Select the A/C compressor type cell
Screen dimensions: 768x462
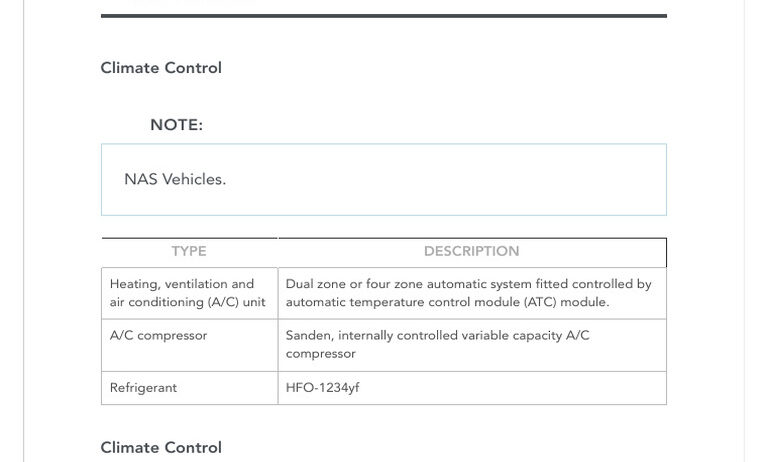[x=189, y=345]
